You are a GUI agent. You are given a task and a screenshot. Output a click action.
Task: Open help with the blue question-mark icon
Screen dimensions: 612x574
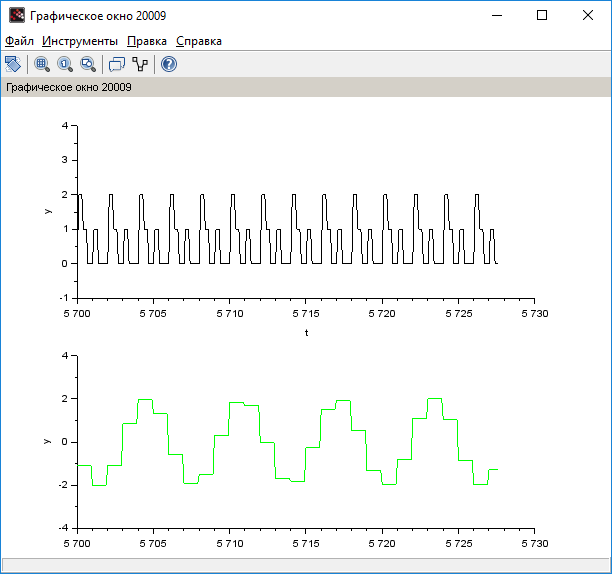click(x=169, y=64)
